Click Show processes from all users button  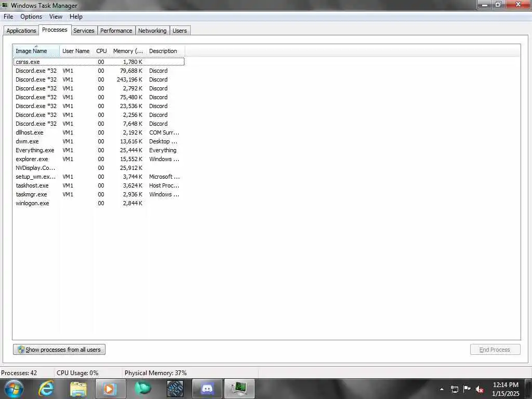59,350
